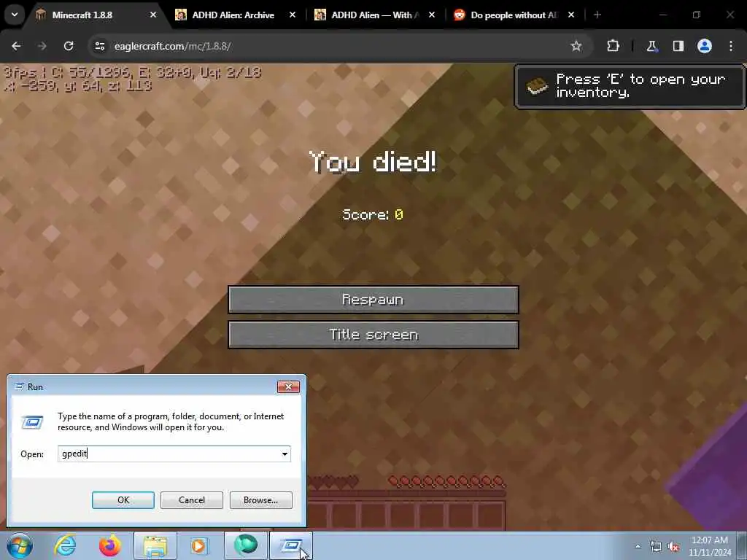Close the ADHD Alien: Archive tab

pos(293,15)
